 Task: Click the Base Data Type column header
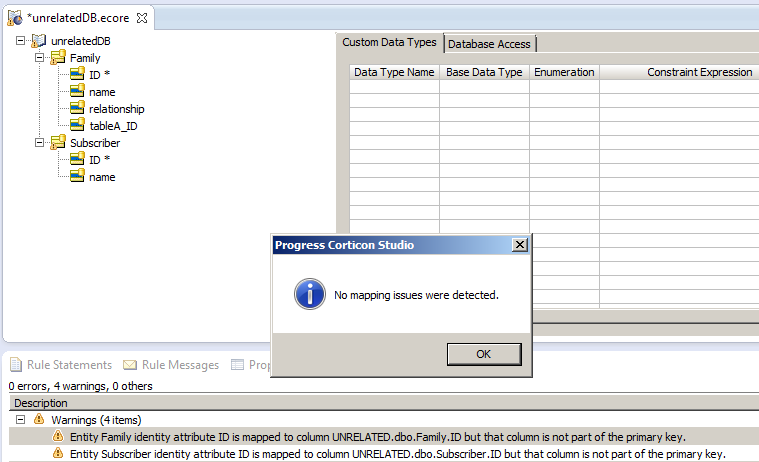[484, 72]
